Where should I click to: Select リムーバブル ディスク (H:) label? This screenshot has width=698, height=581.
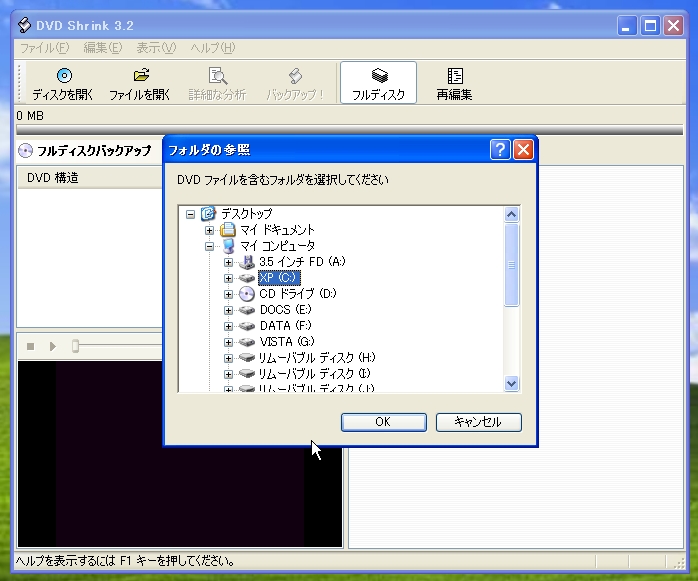(317, 358)
